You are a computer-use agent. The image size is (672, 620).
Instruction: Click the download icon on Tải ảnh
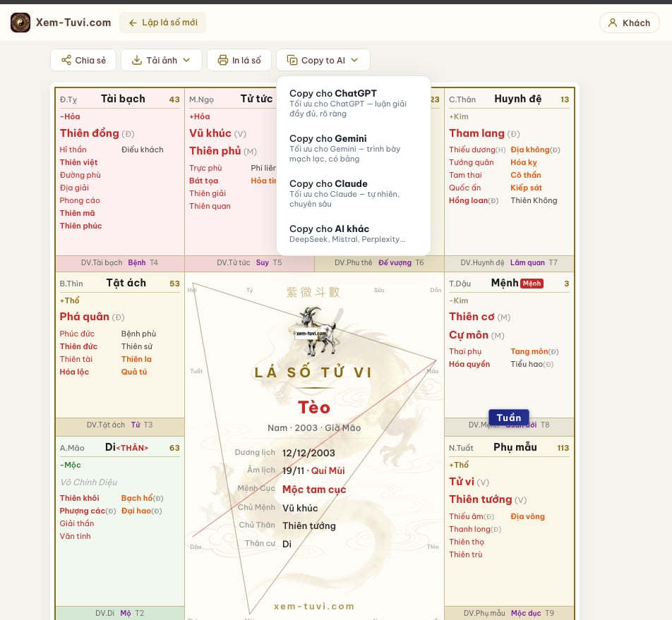pyautogui.click(x=137, y=60)
